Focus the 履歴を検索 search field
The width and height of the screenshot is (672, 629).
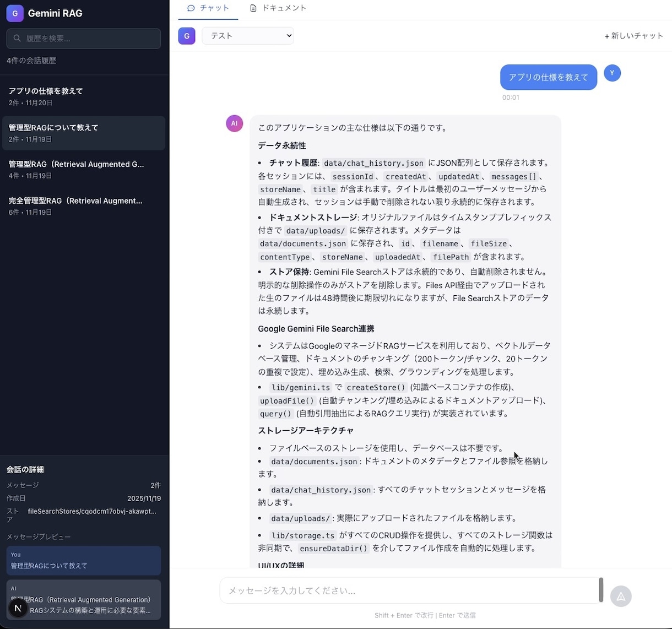(84, 39)
